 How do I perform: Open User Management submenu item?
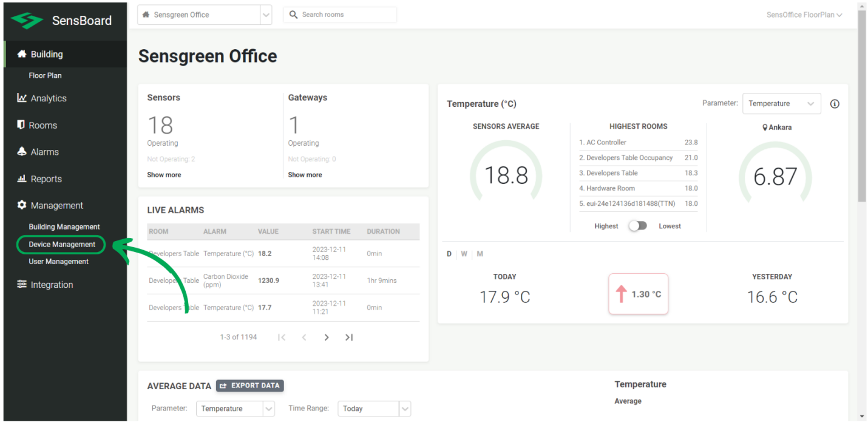[59, 262]
